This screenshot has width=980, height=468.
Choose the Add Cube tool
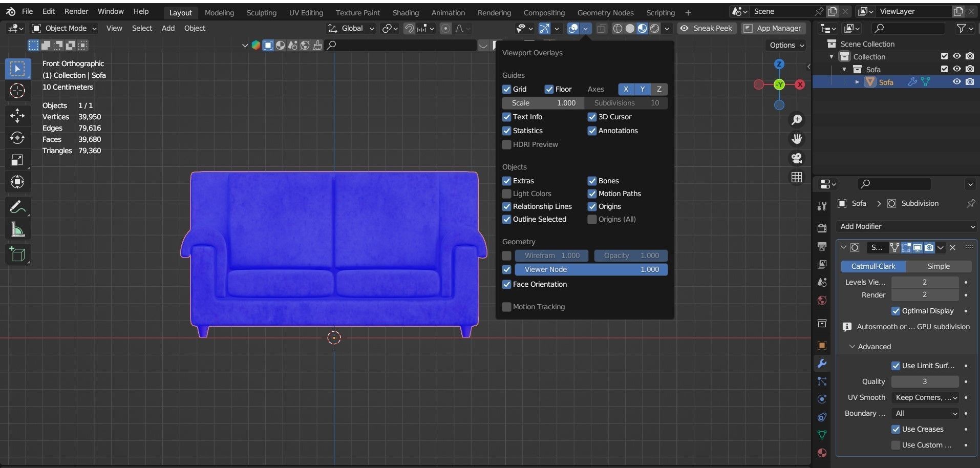pos(17,254)
